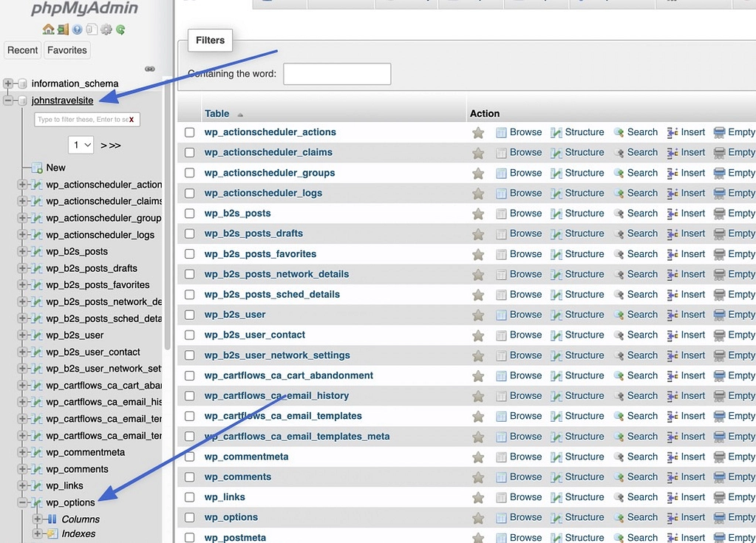This screenshot has width=756, height=543.
Task: Mark wp_comments as favorite using its star
Action: click(478, 477)
